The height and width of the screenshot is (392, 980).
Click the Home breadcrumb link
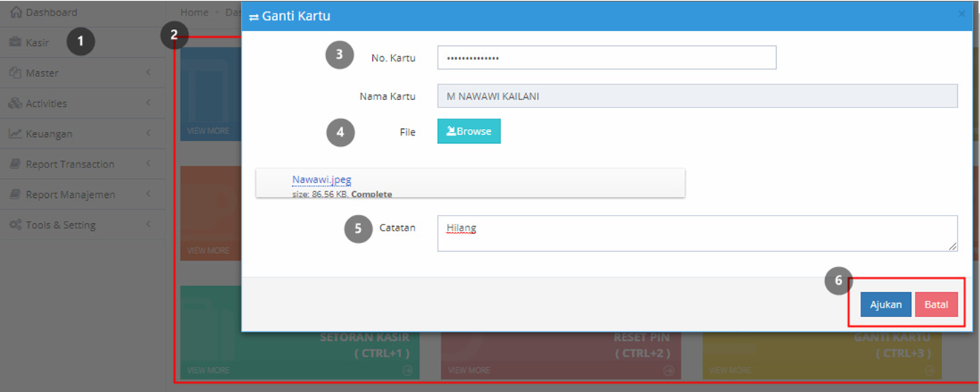pyautogui.click(x=194, y=13)
